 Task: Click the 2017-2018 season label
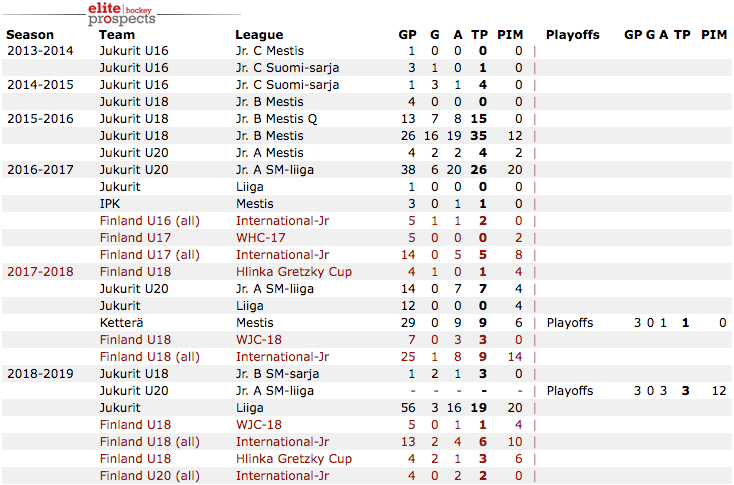tap(39, 271)
